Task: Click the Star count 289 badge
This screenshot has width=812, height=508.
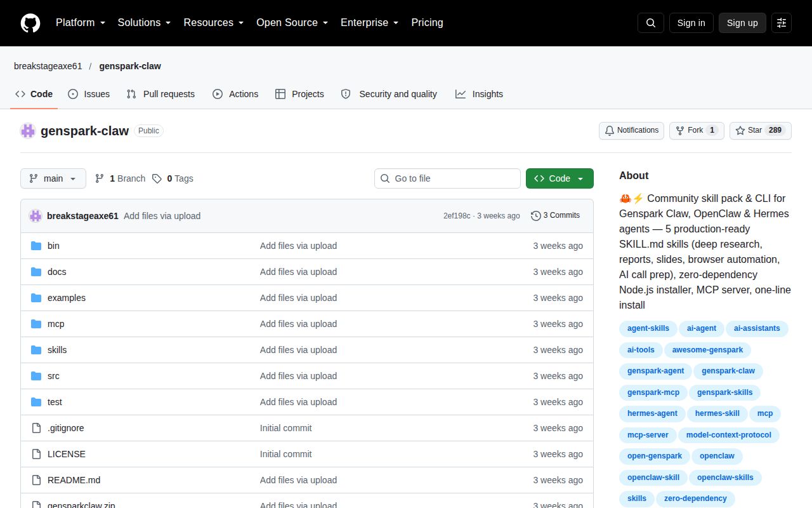Action: (775, 130)
